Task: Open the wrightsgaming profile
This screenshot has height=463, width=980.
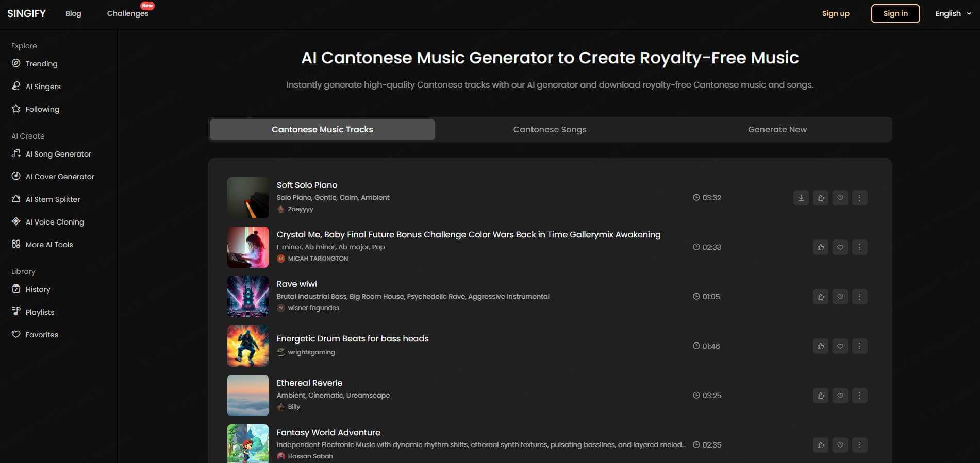Action: (311, 352)
